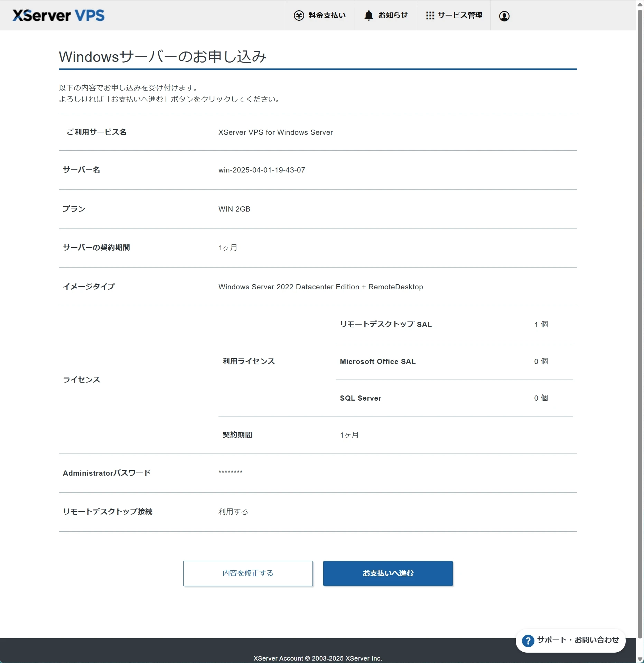Click the サーバーの契約期間 label
Screen dimensions: 644x663
[x=96, y=248]
